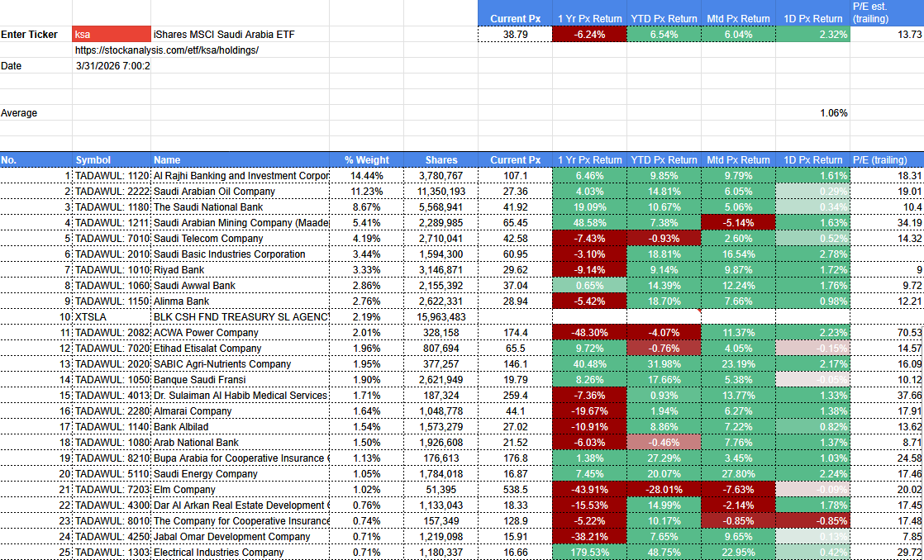
Task: Click the holdings table 'P/E (trailing)' header
Action: point(887,159)
